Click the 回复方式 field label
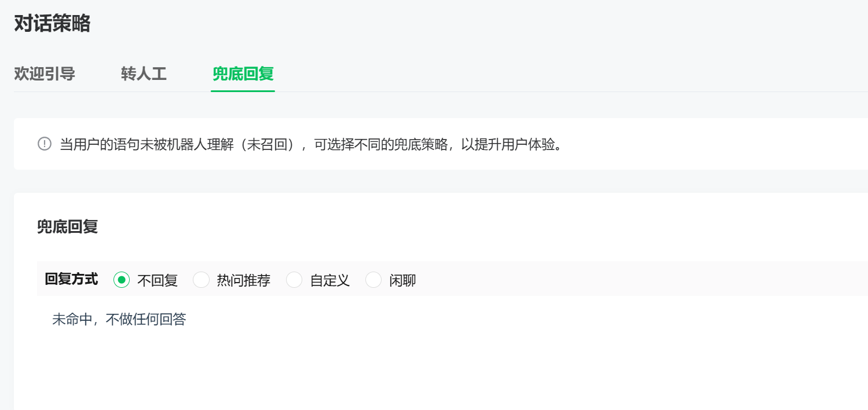 [71, 279]
